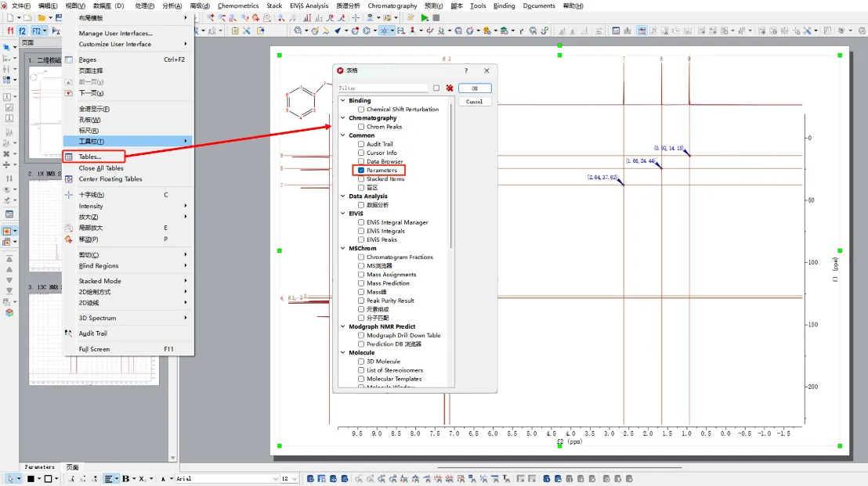Open the Arial font dropdown
868x486 pixels.
click(275, 478)
